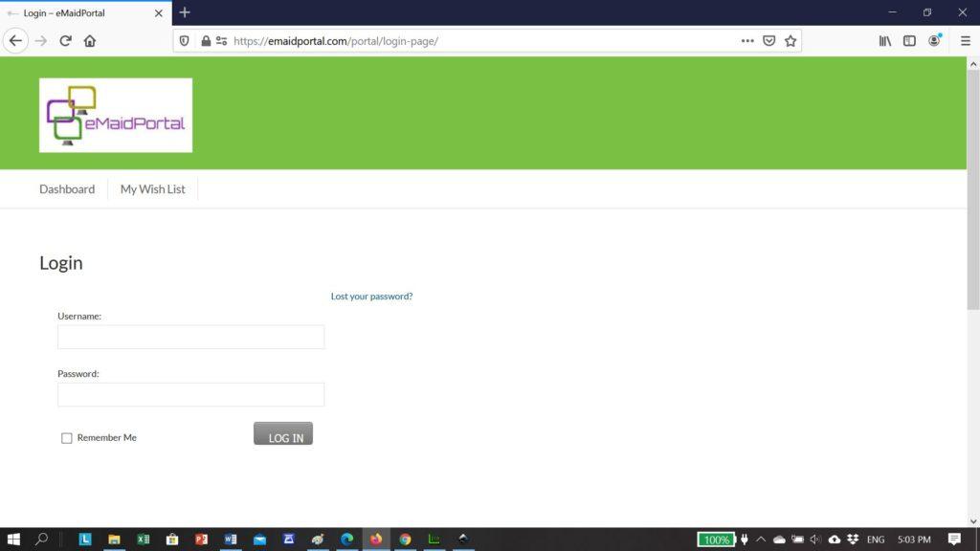Click the scrollbar down arrow

(x=973, y=521)
